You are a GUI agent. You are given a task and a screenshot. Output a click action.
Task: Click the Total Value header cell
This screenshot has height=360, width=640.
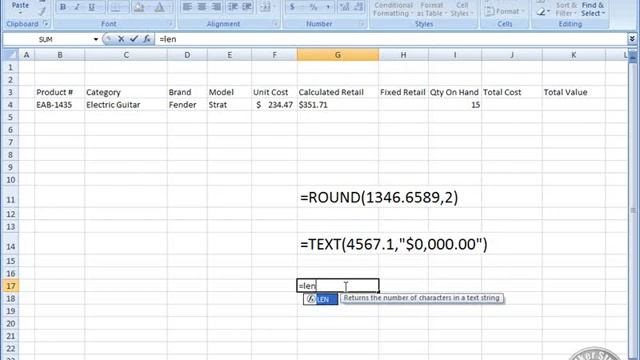point(573,92)
